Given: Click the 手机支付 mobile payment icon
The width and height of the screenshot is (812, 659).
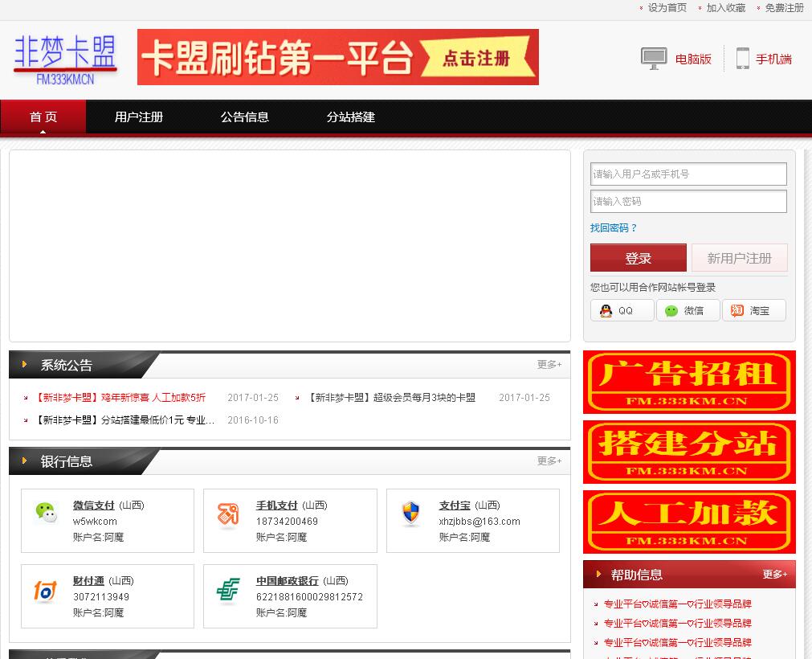Looking at the screenshot, I should [x=228, y=515].
